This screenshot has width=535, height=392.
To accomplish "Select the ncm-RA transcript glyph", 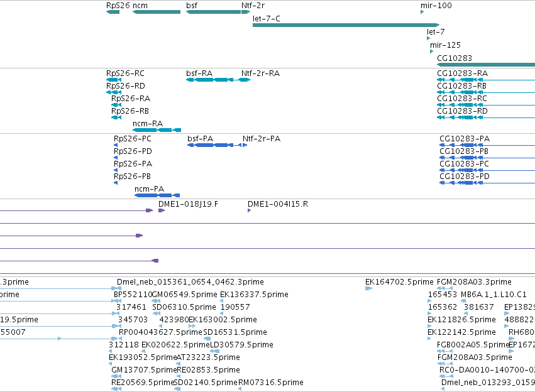I will (x=157, y=130).
